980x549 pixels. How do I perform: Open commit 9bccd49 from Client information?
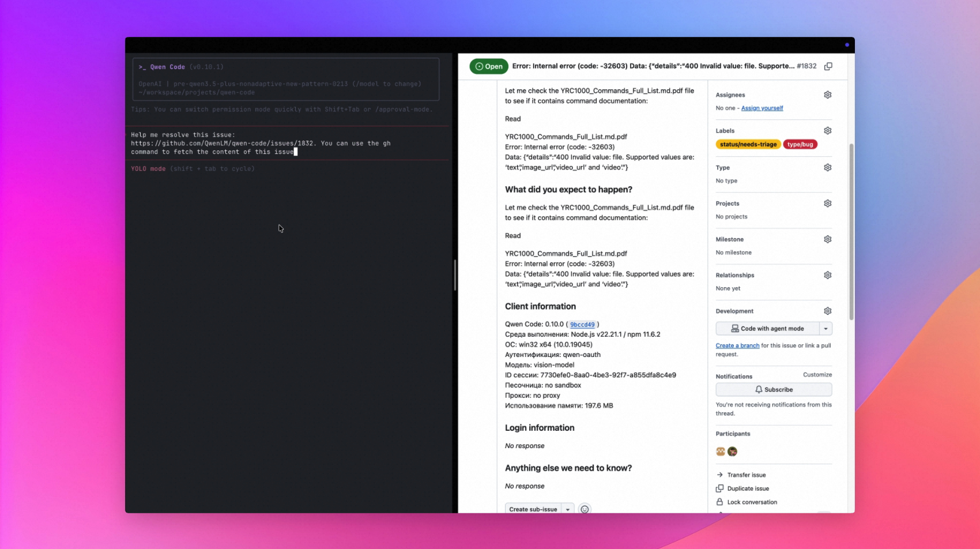582,324
